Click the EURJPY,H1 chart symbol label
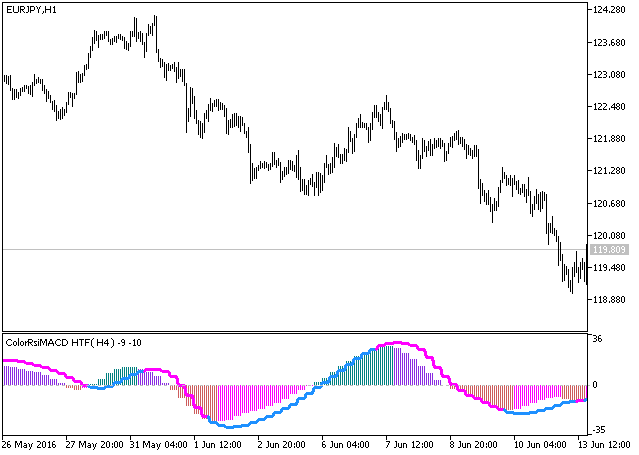The image size is (639, 455). (30, 9)
